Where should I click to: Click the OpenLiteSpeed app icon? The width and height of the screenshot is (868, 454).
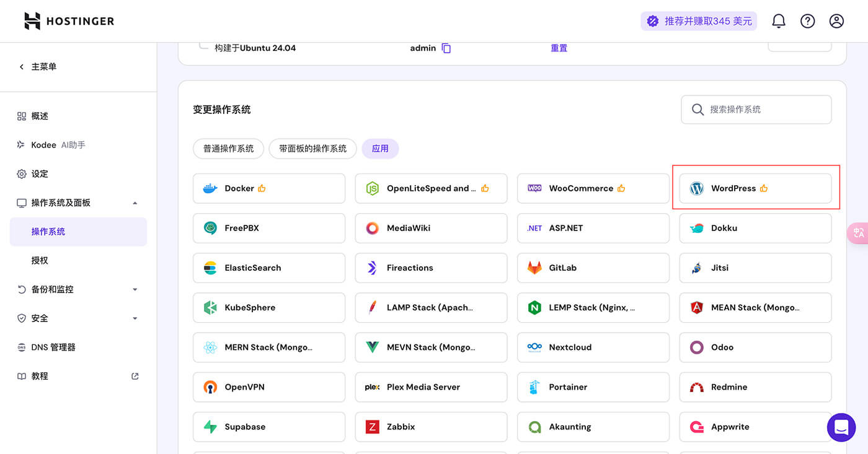(372, 188)
